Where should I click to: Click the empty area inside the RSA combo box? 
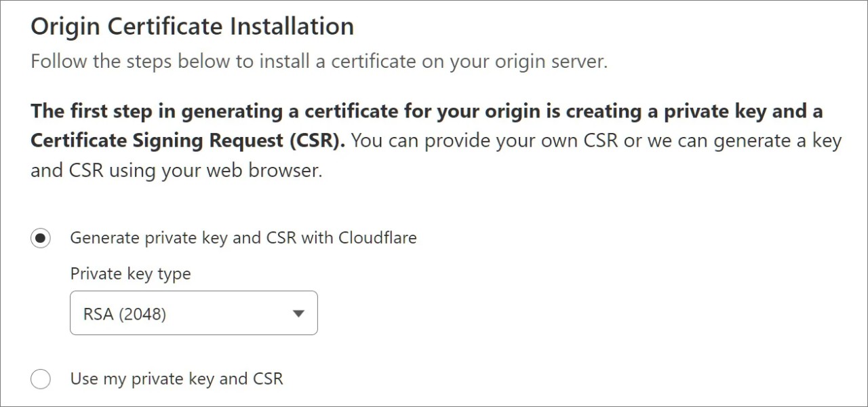click(x=231, y=313)
